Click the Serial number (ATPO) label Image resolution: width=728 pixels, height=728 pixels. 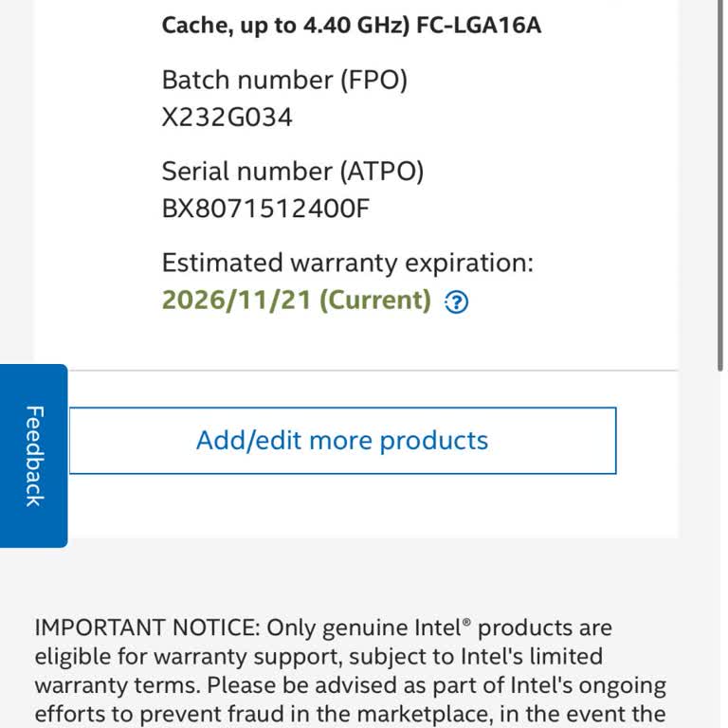point(292,172)
